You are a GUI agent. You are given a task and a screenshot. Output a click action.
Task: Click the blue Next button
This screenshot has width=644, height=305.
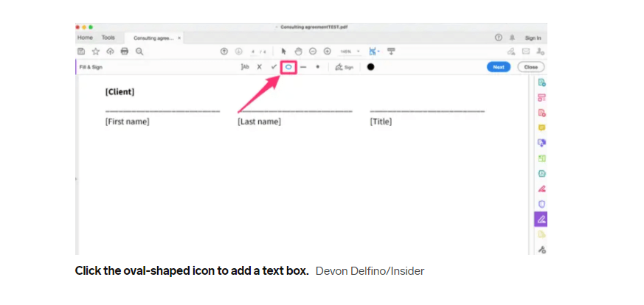(499, 66)
